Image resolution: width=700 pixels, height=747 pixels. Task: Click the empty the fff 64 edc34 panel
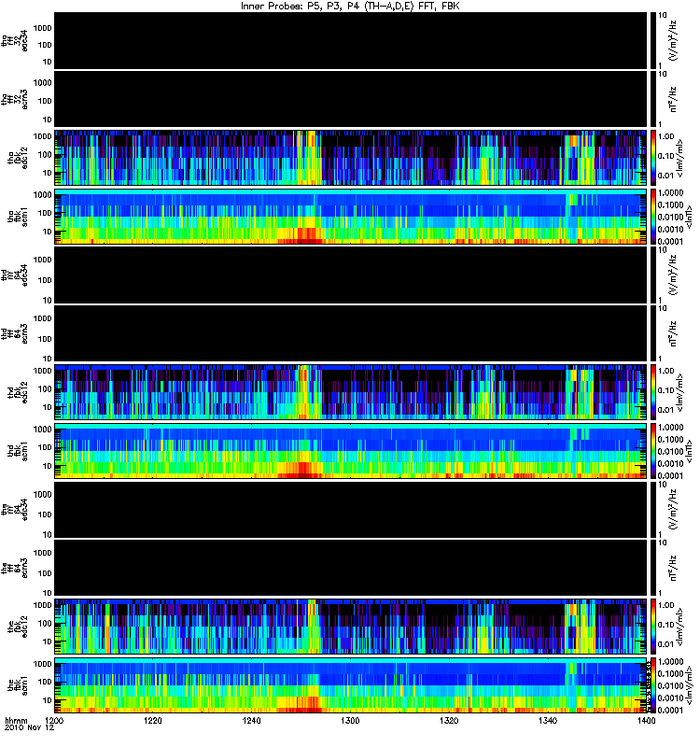coord(351,509)
